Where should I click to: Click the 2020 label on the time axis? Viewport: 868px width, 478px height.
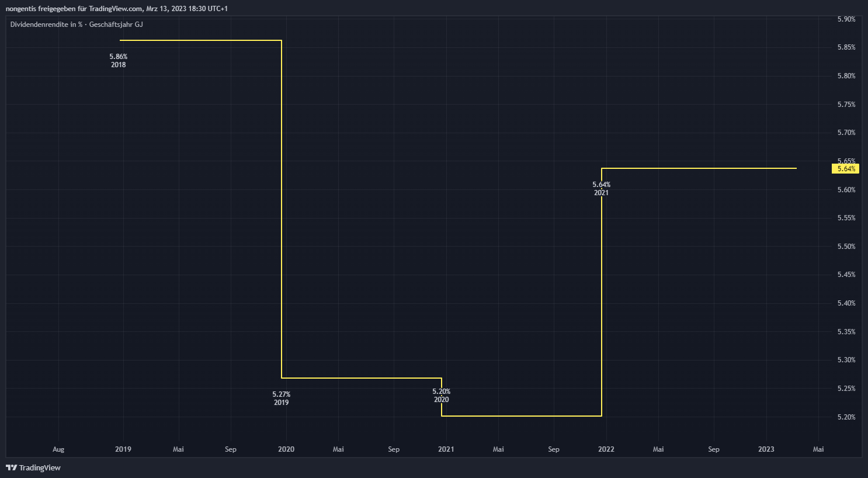click(286, 449)
